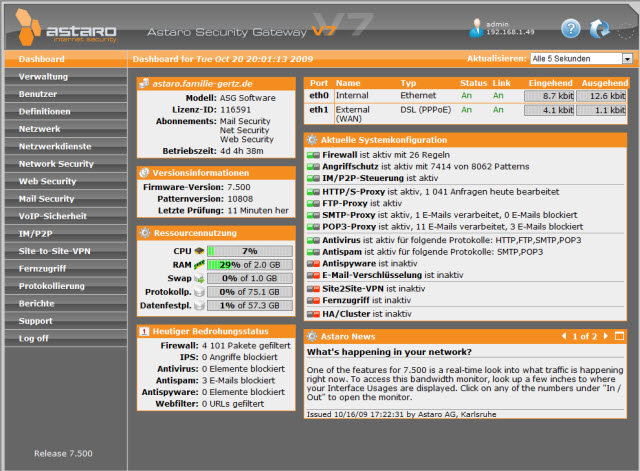Toggle the FTP-Proxy status indicator
Image resolution: width=640 pixels, height=471 pixels.
[x=313, y=203]
